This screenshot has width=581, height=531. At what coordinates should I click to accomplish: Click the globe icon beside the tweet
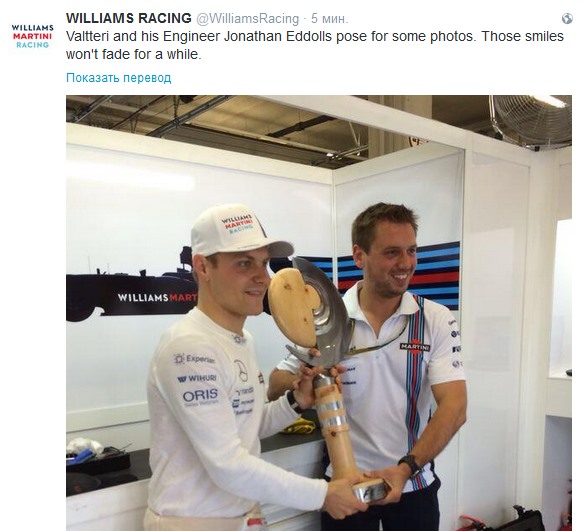(x=567, y=19)
